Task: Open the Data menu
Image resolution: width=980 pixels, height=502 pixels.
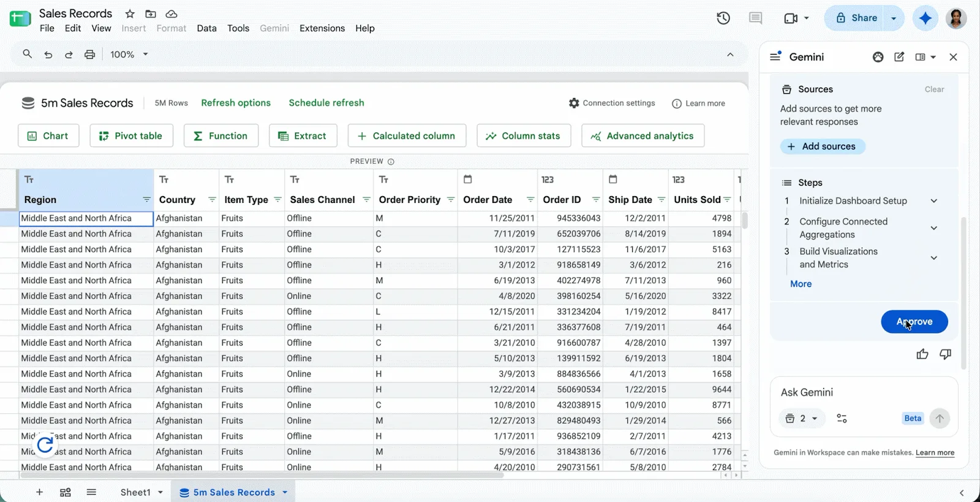Action: [x=206, y=28]
